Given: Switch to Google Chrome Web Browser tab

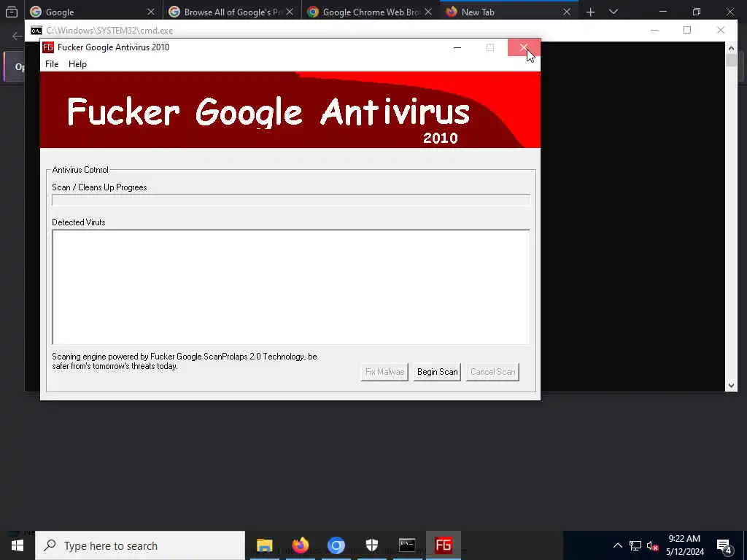Looking at the screenshot, I should click(x=371, y=12).
